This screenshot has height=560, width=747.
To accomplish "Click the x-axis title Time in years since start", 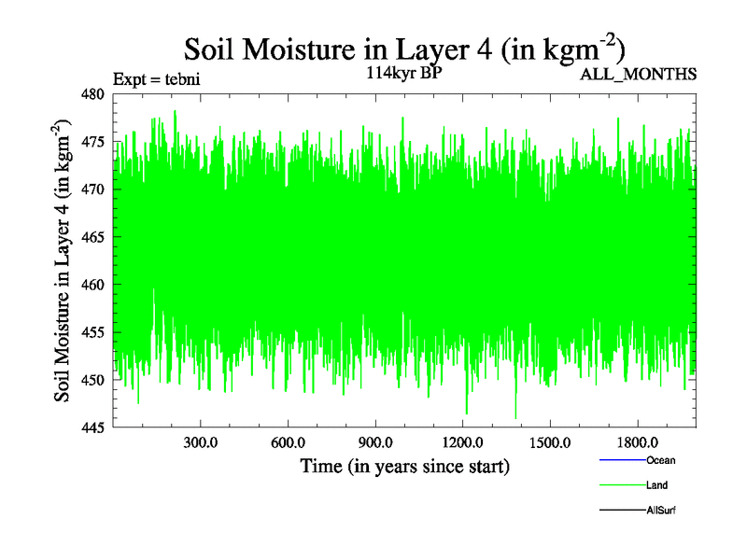I will 404,466.
